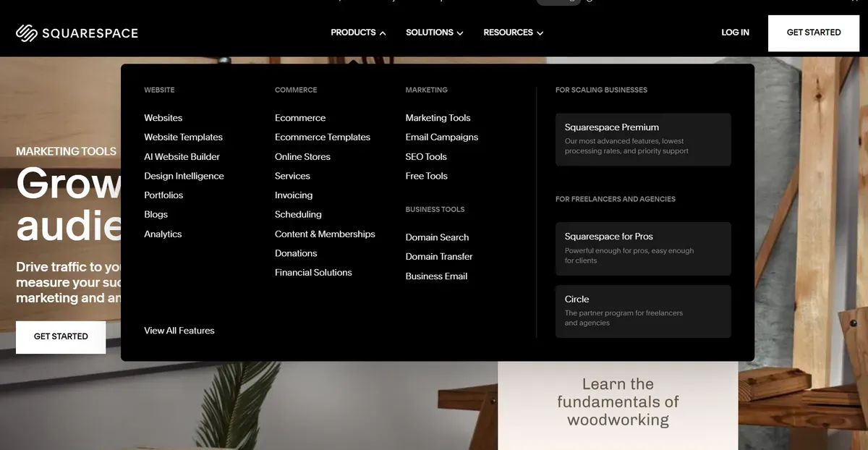This screenshot has height=450, width=868.
Task: Open Free Tools link
Action: 427,176
